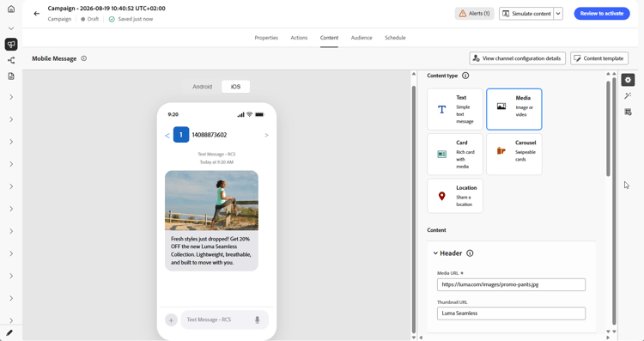Go back using the arrow beside campaign title
The width and height of the screenshot is (644, 341).
pyautogui.click(x=37, y=13)
